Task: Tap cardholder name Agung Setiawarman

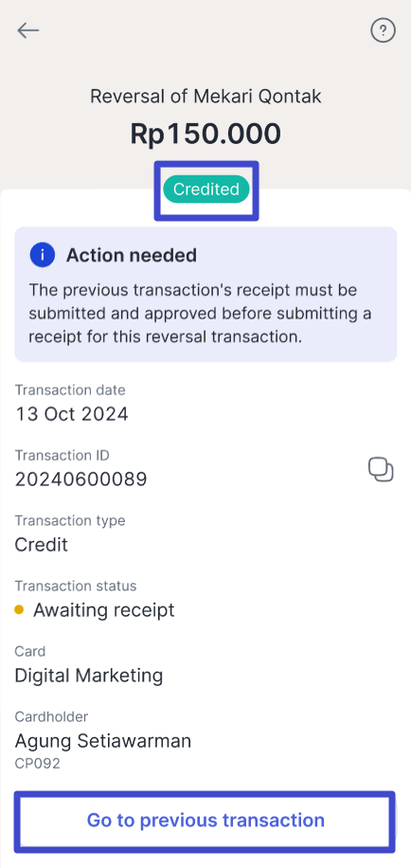Action: (103, 741)
